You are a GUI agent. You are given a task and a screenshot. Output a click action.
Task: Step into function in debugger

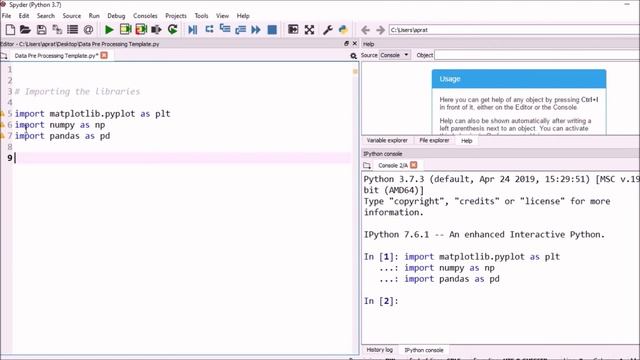pos(224,29)
